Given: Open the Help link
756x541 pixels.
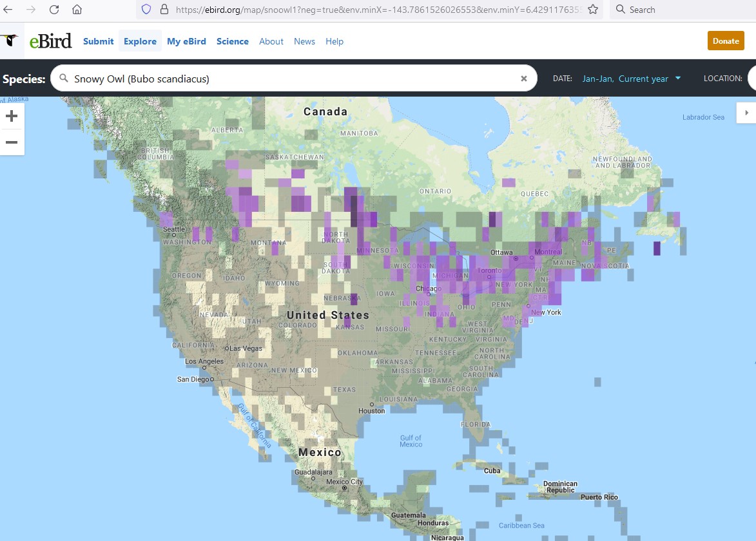Looking at the screenshot, I should coord(334,41).
